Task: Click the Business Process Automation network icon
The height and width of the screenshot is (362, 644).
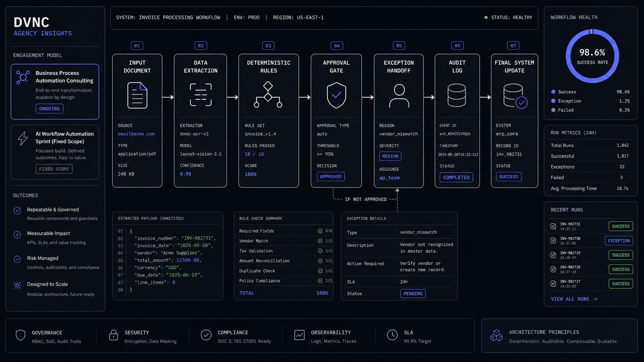Action: click(x=23, y=77)
